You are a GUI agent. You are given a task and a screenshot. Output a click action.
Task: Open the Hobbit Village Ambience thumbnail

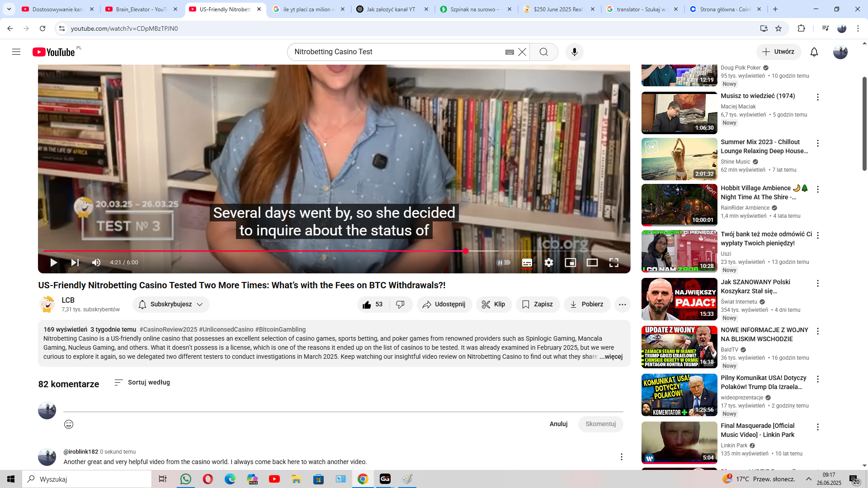[679, 205]
